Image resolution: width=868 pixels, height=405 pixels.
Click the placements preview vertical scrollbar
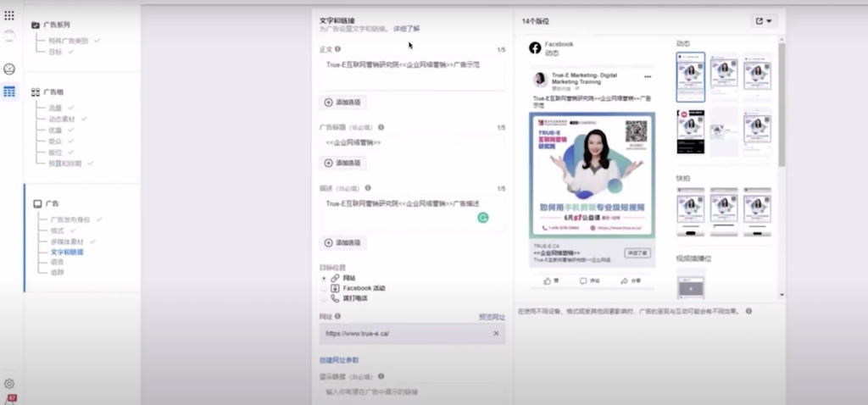(x=782, y=104)
